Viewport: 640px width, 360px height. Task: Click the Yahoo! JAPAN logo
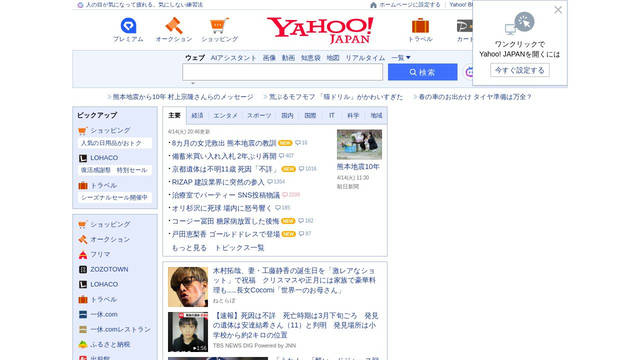[x=320, y=30]
